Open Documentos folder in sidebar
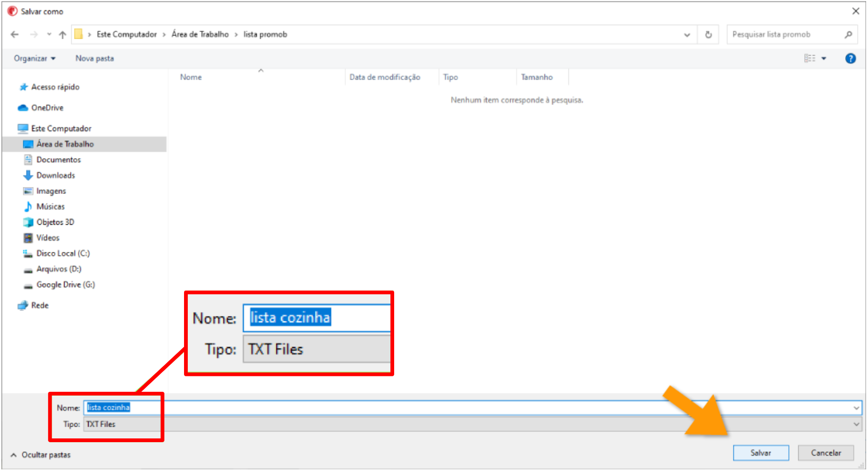Image resolution: width=868 pixels, height=472 pixels. [59, 160]
